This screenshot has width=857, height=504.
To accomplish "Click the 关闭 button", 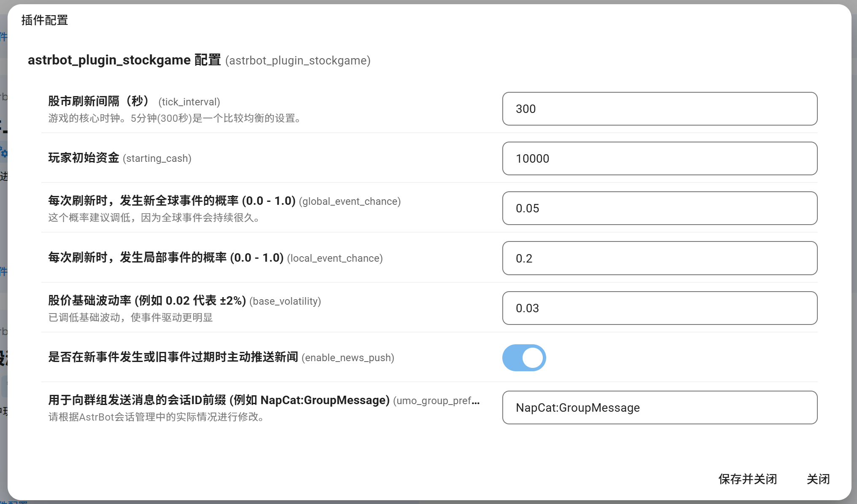I will click(818, 479).
